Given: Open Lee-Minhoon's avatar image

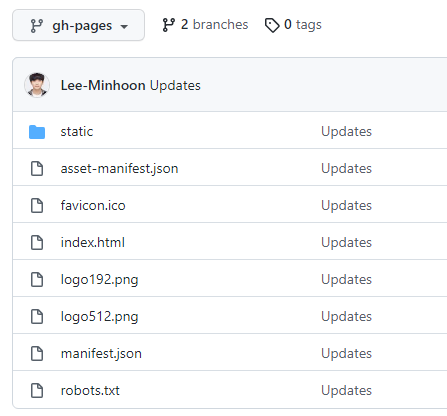Looking at the screenshot, I should [37, 85].
